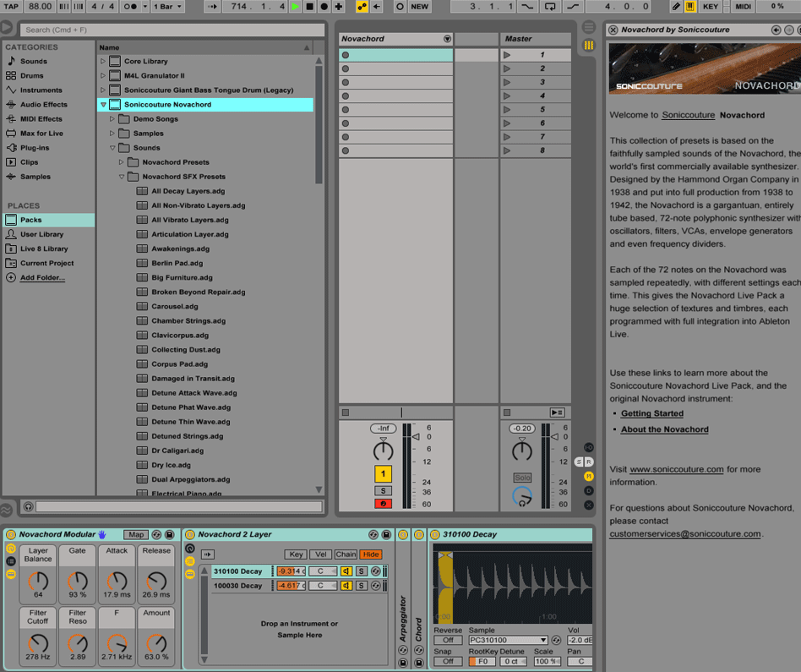Collapse the Novachord SFX Presets folder

[x=122, y=177]
